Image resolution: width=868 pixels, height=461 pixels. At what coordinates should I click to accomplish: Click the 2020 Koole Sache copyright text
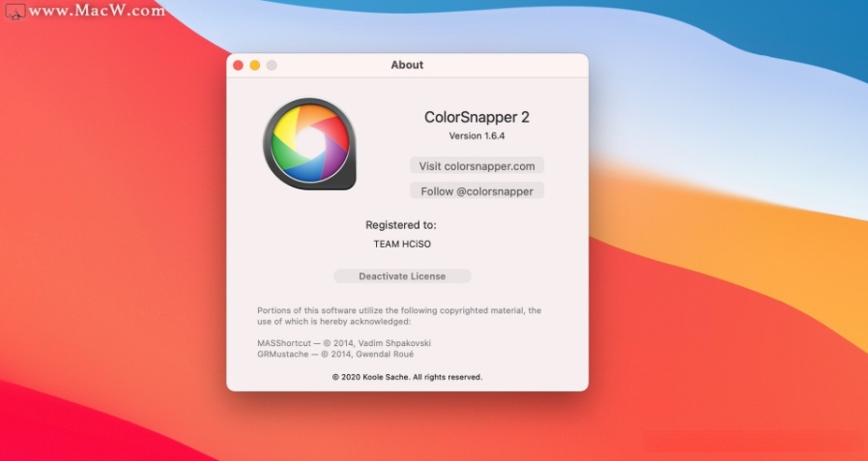pyautogui.click(x=407, y=378)
